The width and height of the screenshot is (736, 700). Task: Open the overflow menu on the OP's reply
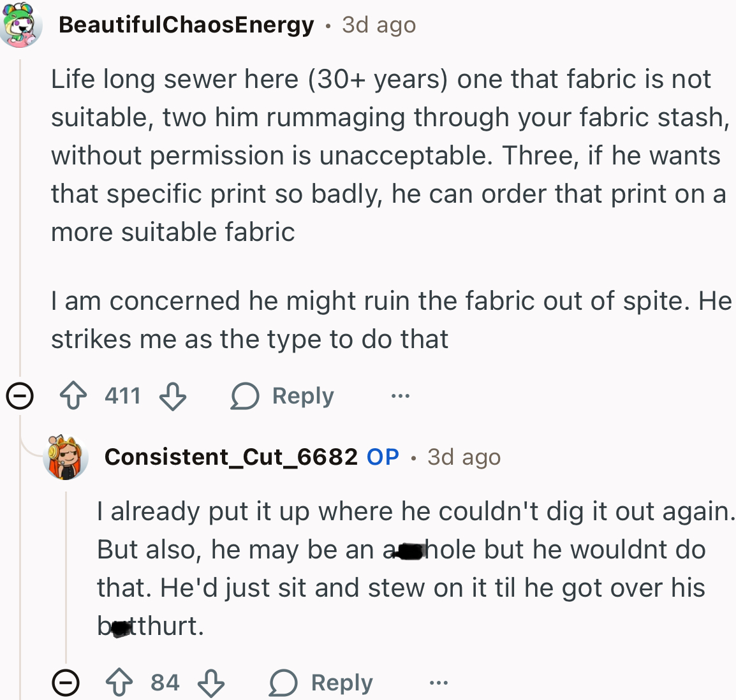point(437,682)
